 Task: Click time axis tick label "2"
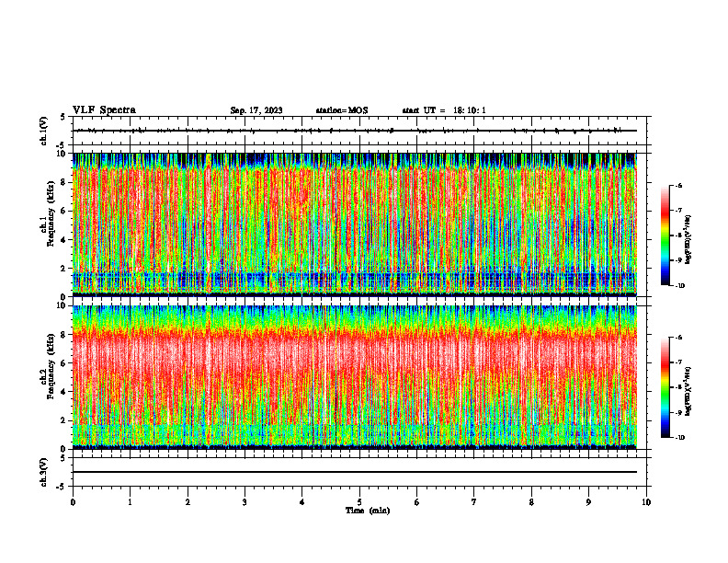[188, 502]
